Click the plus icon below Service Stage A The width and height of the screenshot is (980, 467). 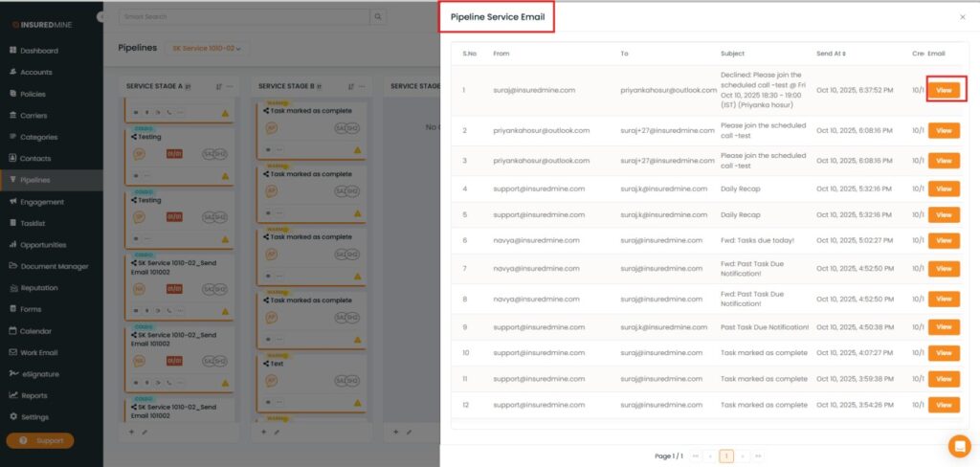tap(131, 432)
